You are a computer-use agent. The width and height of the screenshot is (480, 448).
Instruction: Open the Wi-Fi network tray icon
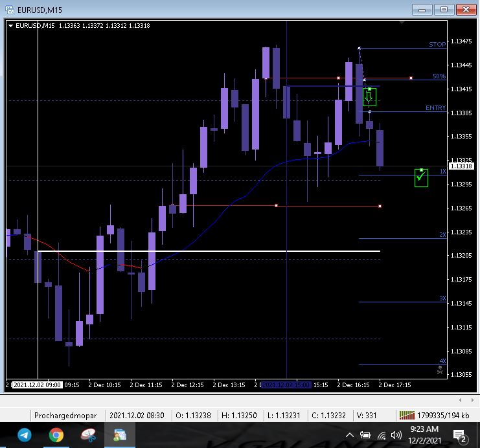pos(382,435)
